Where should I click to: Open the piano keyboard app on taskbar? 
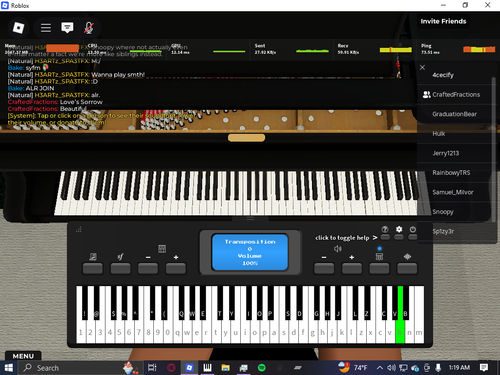(x=207, y=368)
